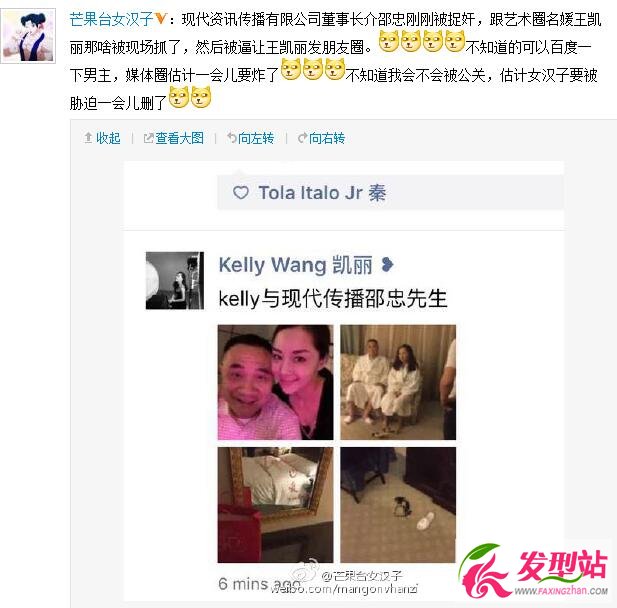Click Tola Italo Jr 秦 name
This screenshot has width=617, height=608.
pyautogui.click(x=322, y=193)
